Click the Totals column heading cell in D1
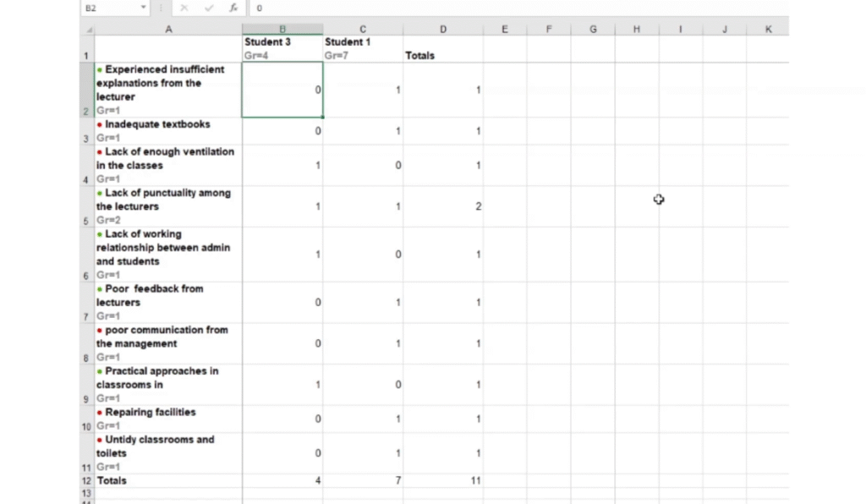The image size is (866, 504). [x=442, y=48]
